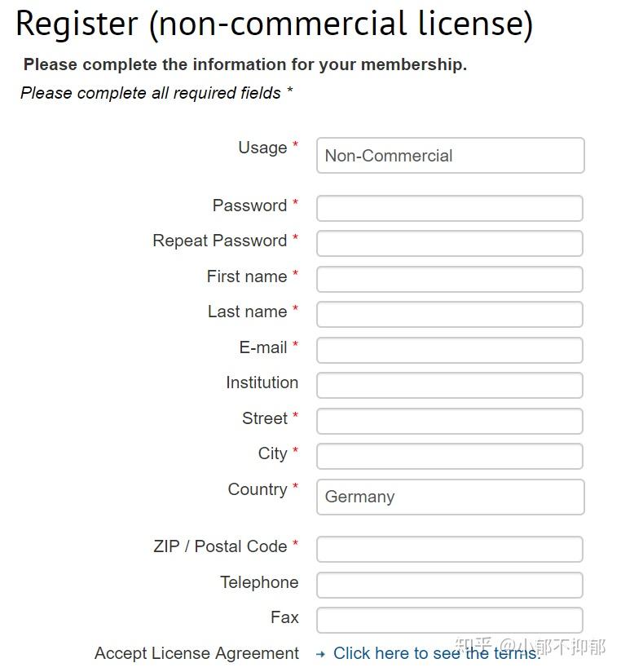Screen dimensions: 621x672
Task: Focus the Password input field
Action: (450, 208)
